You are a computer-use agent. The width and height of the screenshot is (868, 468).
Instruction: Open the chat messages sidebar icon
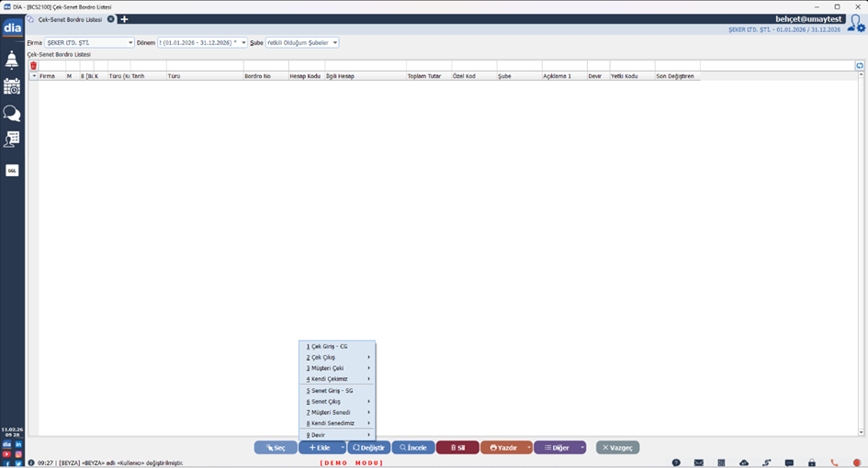click(x=12, y=113)
